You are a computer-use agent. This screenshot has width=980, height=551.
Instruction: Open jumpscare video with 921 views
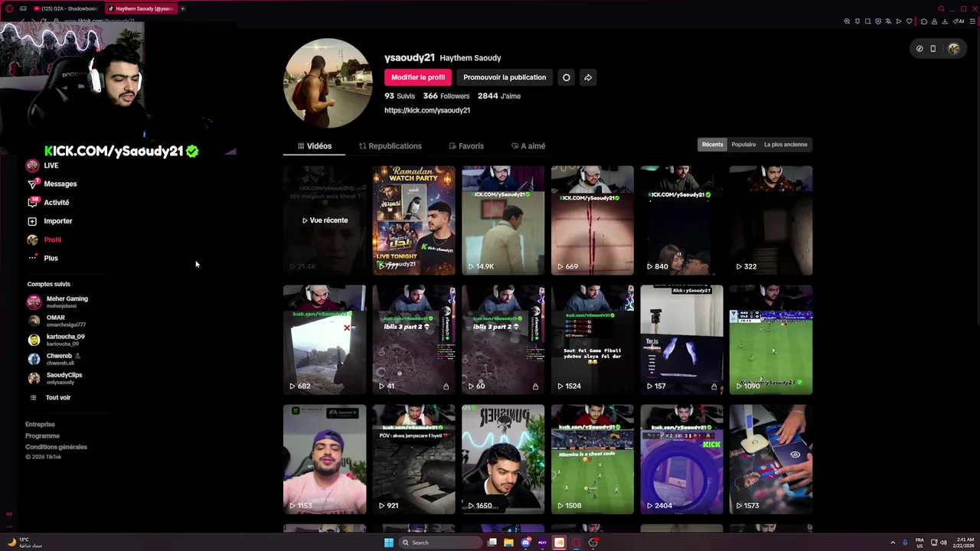point(413,459)
